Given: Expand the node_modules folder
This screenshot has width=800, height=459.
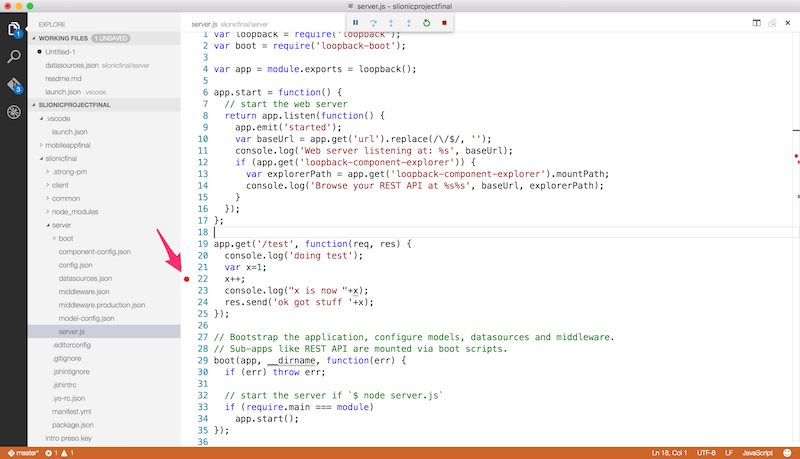Looking at the screenshot, I should [48, 212].
